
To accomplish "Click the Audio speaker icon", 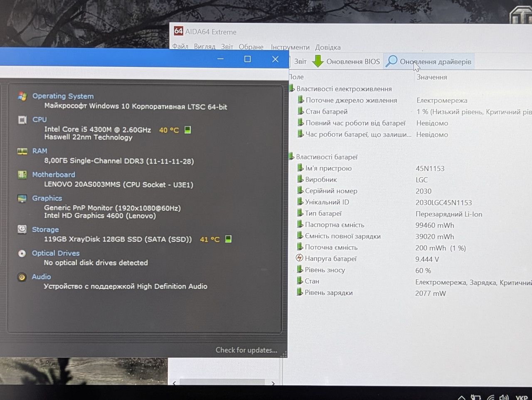I will pyautogui.click(x=22, y=277).
